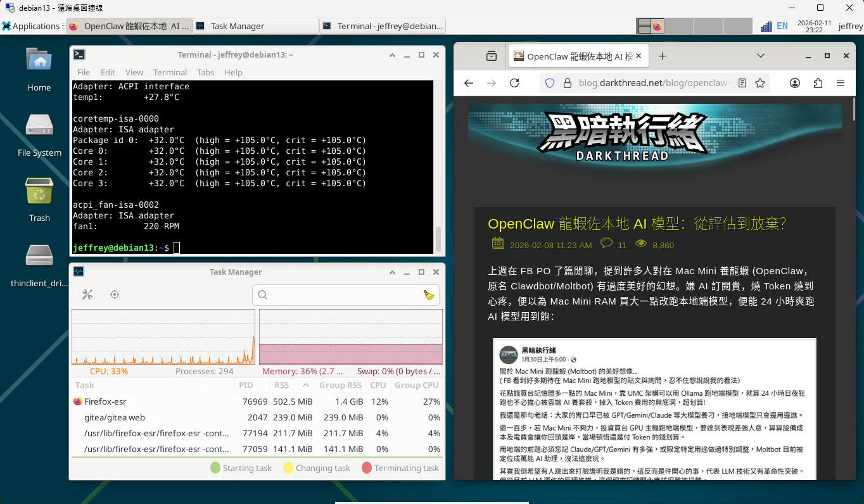
Task: Open the OpenClaw article title link
Action: [x=637, y=224]
